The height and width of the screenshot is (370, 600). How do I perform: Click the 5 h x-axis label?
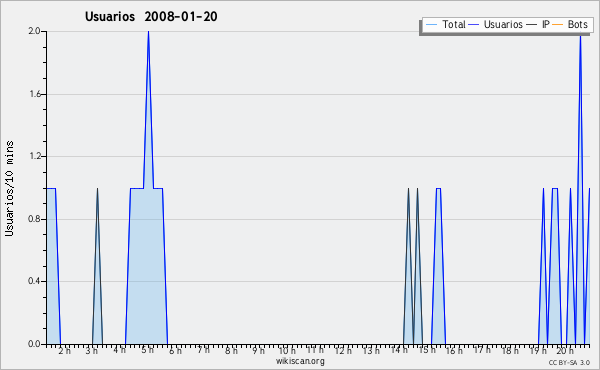pos(148,350)
